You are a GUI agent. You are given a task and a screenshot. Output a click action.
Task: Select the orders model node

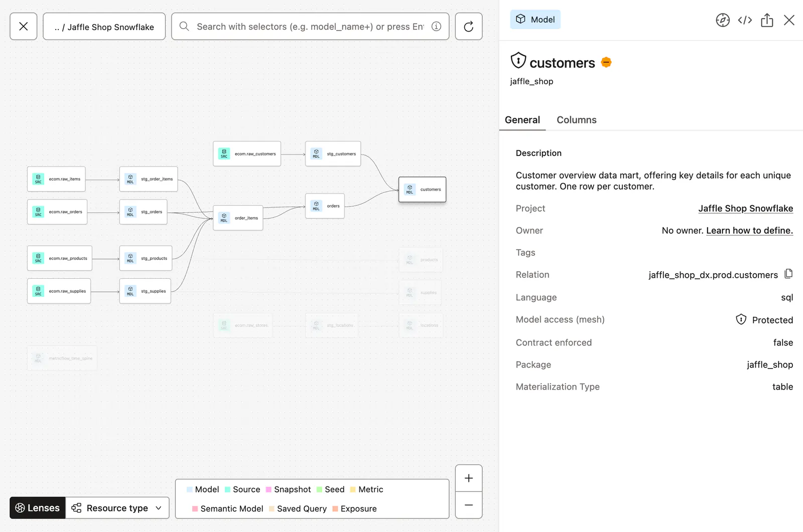[325, 206]
